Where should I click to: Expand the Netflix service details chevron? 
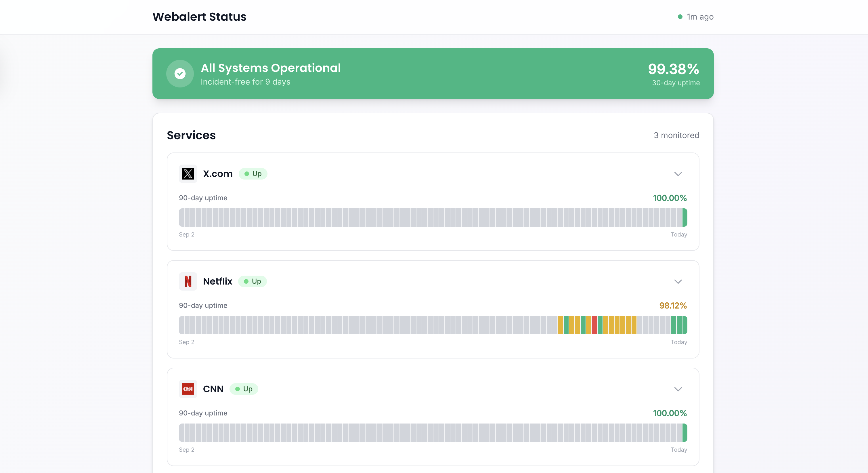[x=678, y=281]
